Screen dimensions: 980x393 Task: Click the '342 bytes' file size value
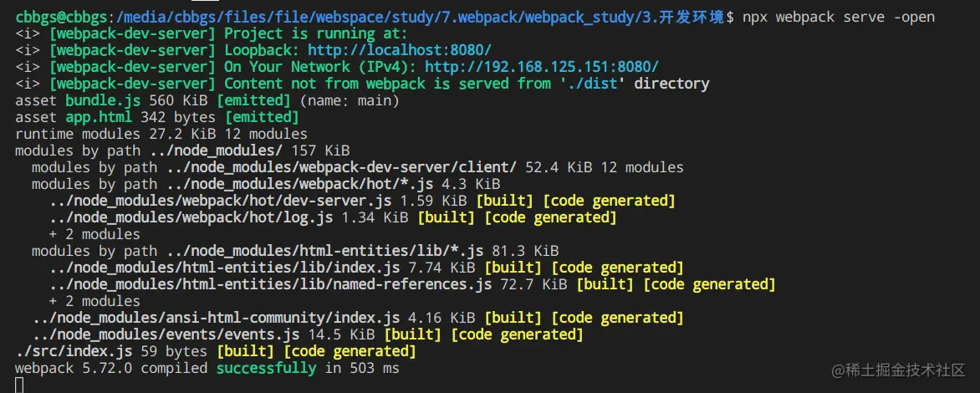coord(178,117)
